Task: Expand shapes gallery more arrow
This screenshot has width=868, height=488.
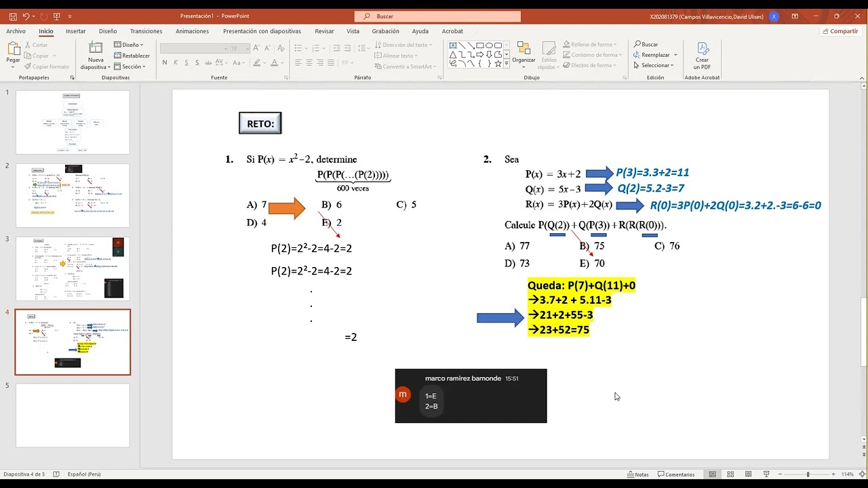Action: pos(507,64)
